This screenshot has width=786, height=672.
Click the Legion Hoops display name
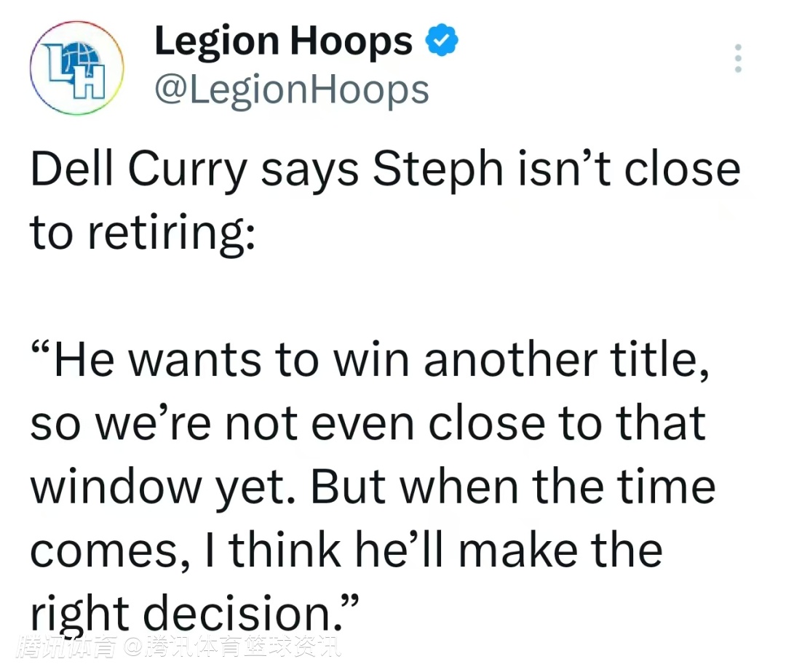pos(284,42)
